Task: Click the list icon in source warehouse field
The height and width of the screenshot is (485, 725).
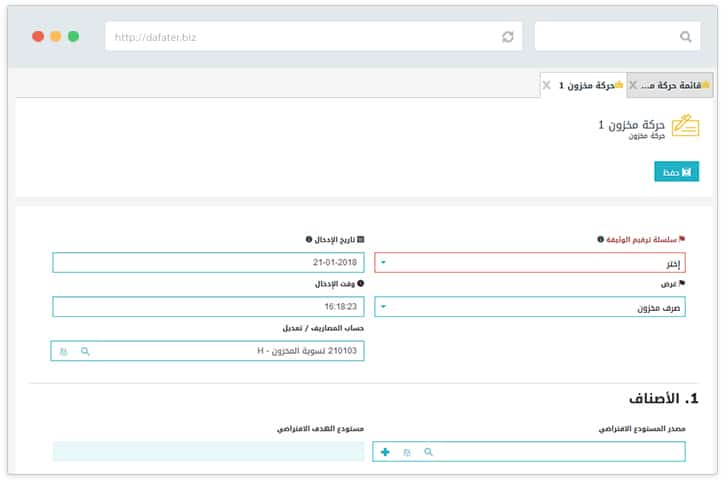Action: click(407, 453)
